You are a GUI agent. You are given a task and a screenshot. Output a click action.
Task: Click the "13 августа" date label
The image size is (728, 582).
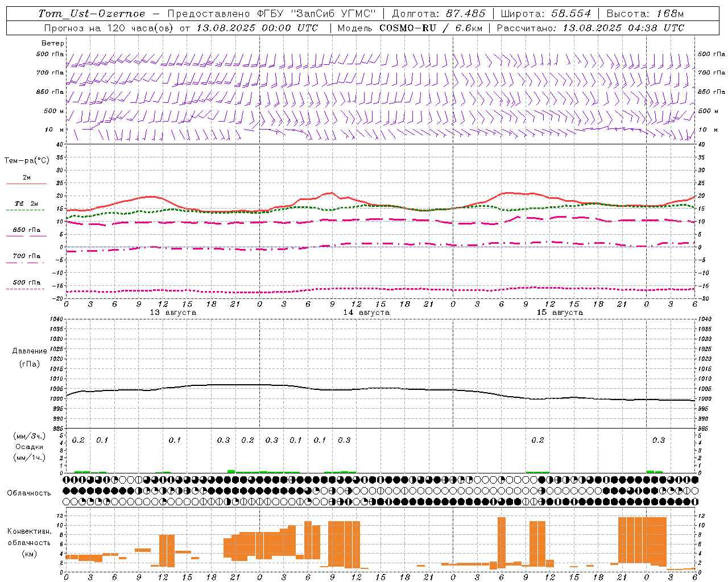click(x=173, y=313)
